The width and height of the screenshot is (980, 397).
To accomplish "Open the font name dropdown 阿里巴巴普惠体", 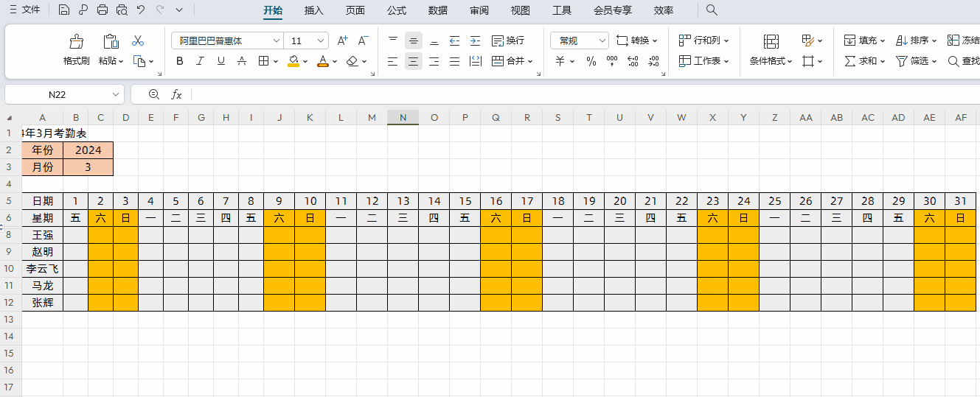I will (x=277, y=41).
